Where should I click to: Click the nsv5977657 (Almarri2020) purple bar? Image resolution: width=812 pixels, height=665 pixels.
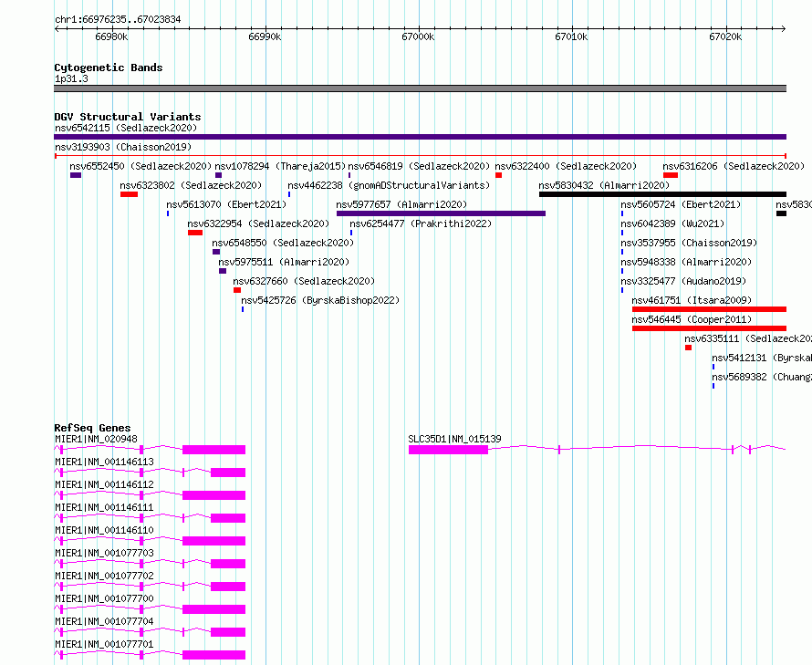click(x=441, y=213)
